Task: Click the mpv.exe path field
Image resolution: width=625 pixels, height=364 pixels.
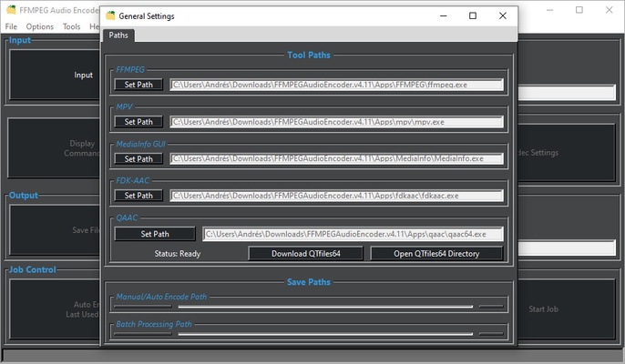Action: point(336,122)
